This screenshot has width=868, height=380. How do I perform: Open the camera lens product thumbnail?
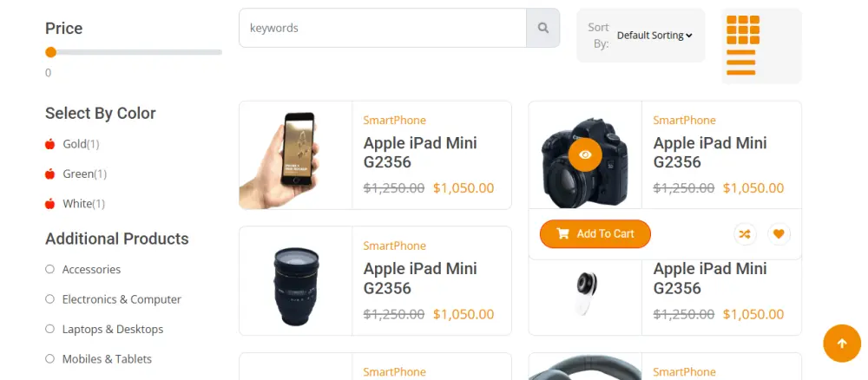click(295, 281)
